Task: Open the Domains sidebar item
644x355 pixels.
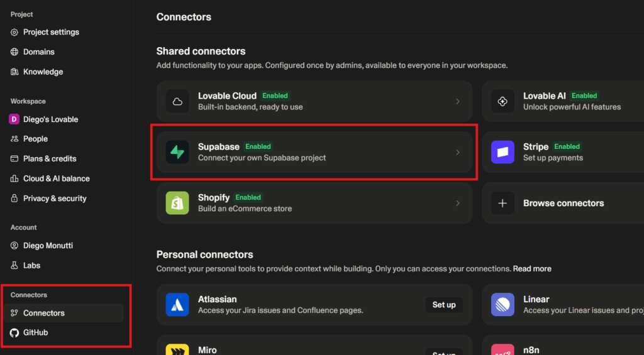Action: point(64,52)
